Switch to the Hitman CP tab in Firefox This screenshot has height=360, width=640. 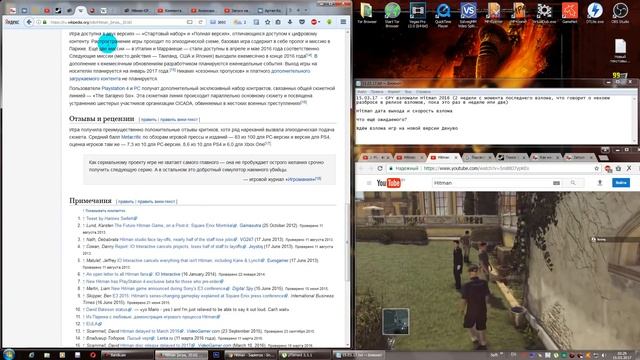(x=137, y=10)
